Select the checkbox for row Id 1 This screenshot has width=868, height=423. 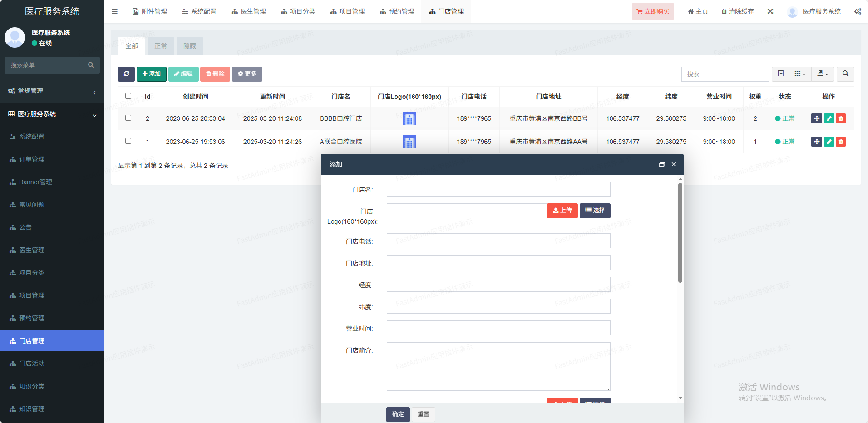click(128, 141)
